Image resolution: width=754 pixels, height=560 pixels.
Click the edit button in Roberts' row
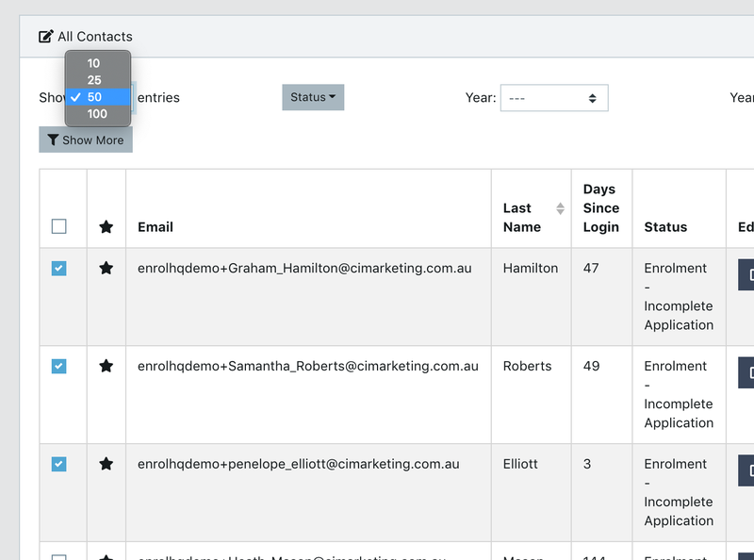click(x=746, y=372)
